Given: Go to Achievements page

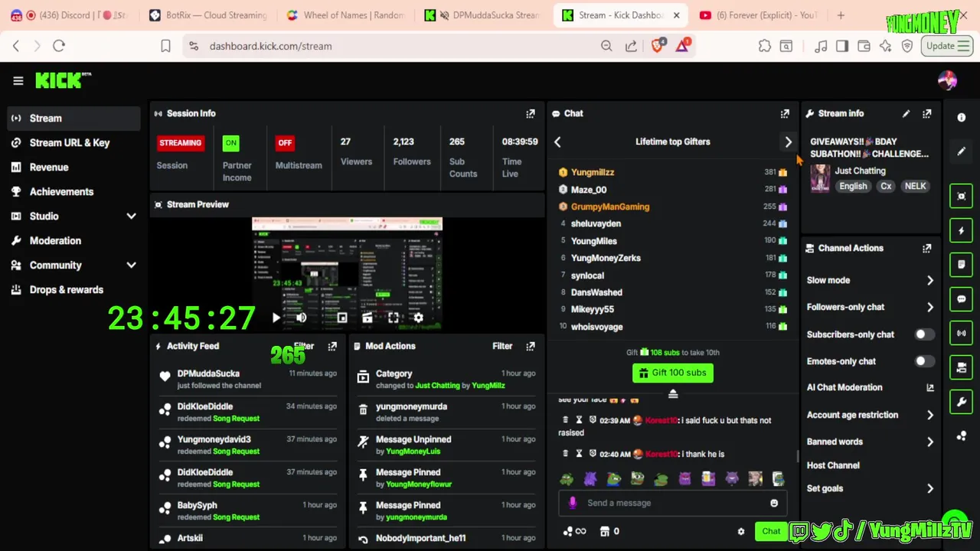Looking at the screenshot, I should pos(73,191).
